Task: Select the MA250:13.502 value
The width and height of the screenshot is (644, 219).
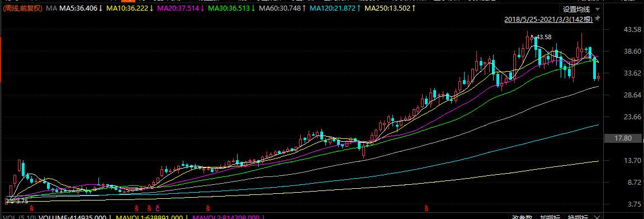Action: [388, 8]
